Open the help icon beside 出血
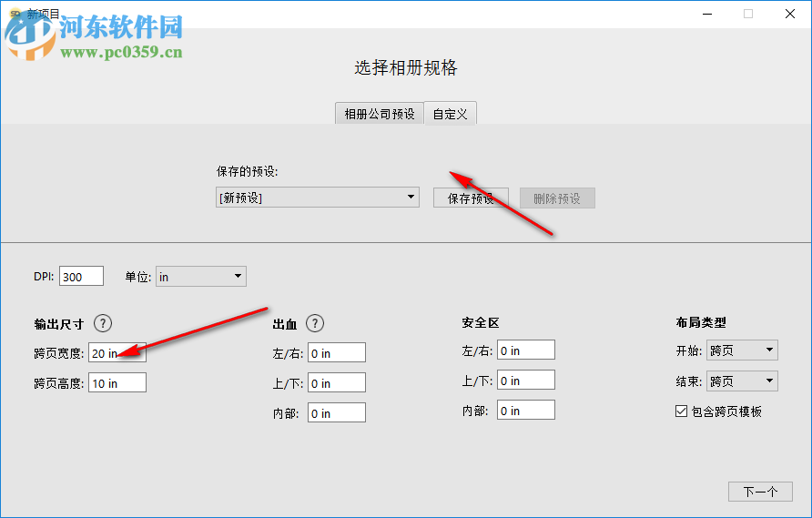This screenshot has width=812, height=518. click(x=315, y=323)
